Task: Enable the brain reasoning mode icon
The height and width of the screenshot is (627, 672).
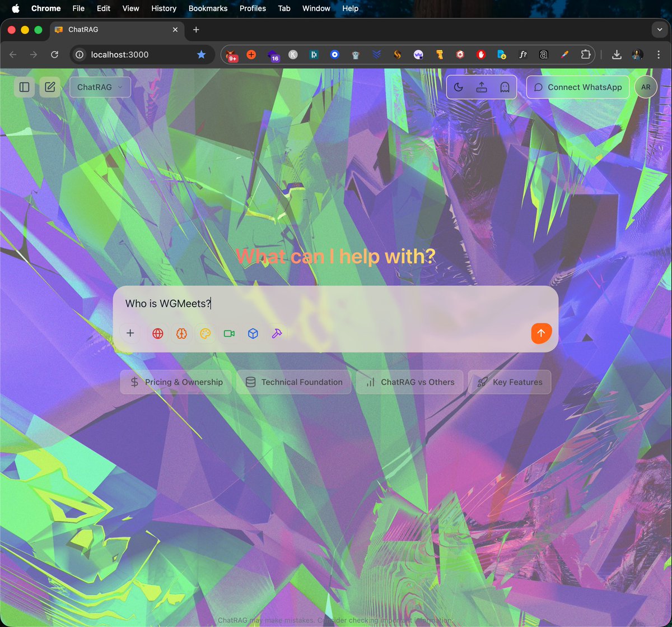Action: 181,333
